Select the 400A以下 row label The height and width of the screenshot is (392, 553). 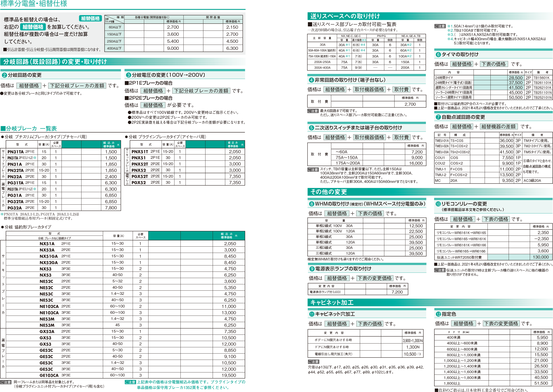114,48
